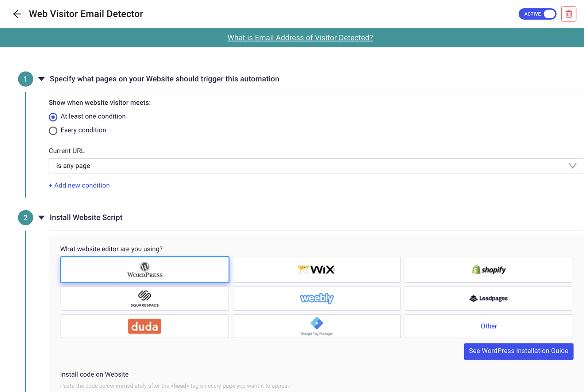Click 'What website editor are you using?' text

pyautogui.click(x=111, y=249)
